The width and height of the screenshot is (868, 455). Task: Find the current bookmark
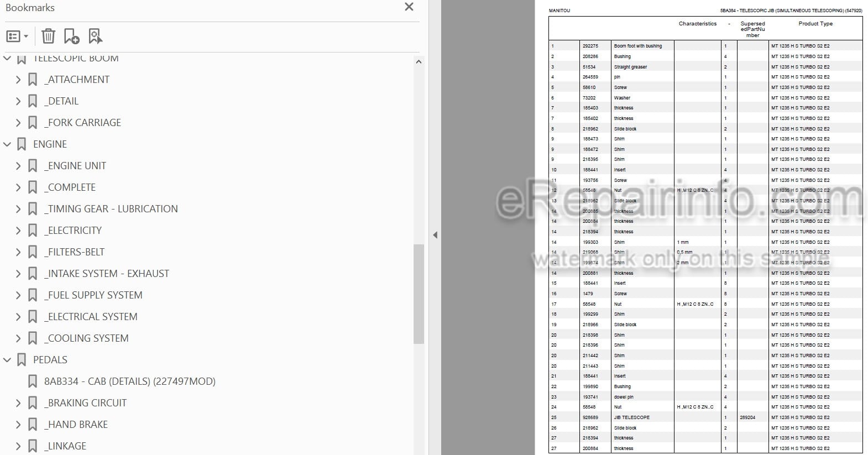point(95,36)
